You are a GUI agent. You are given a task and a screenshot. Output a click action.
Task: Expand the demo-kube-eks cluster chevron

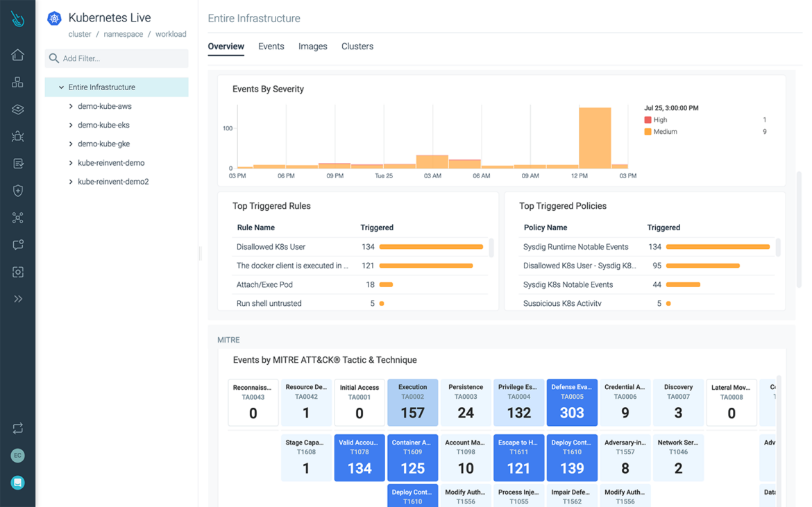tap(71, 126)
